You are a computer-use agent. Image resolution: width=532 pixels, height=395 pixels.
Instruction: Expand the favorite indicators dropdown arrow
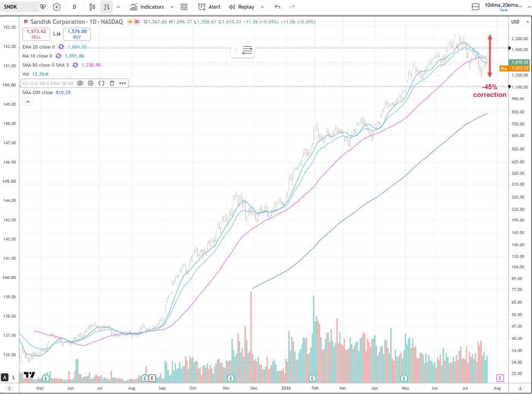172,7
